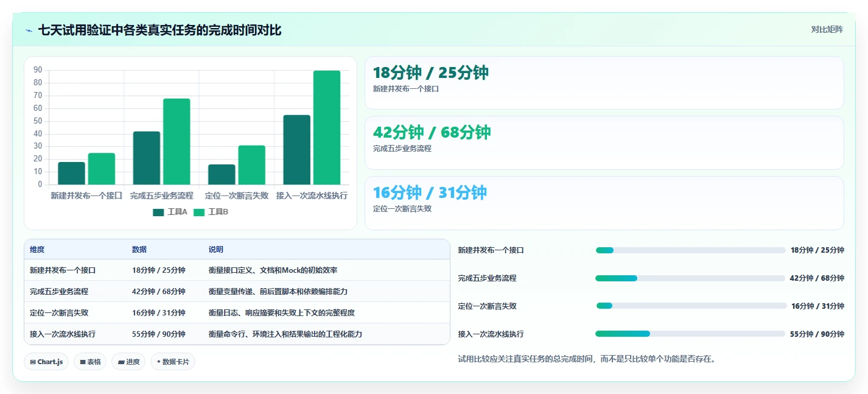Click the 工具A bar for 完成五步业务流程
Screen dimensions: 868x394
tap(146, 158)
